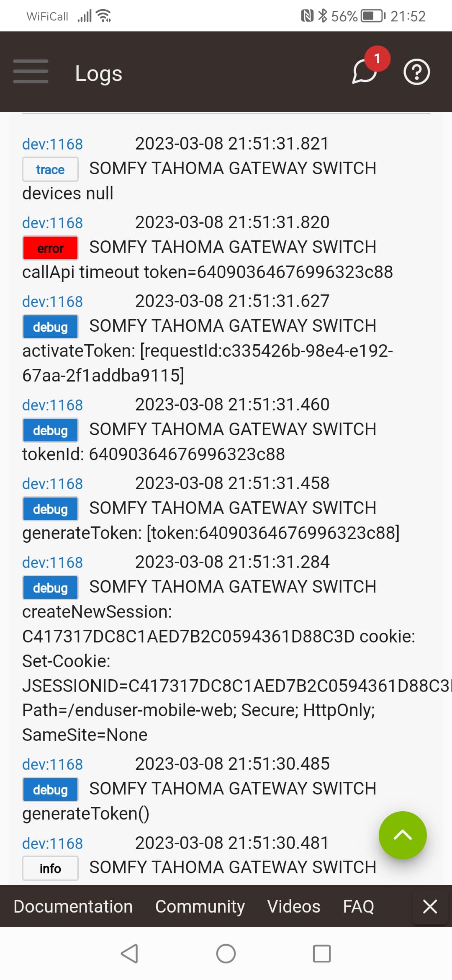Click the trace level badge
This screenshot has height=980, width=452.
click(50, 170)
